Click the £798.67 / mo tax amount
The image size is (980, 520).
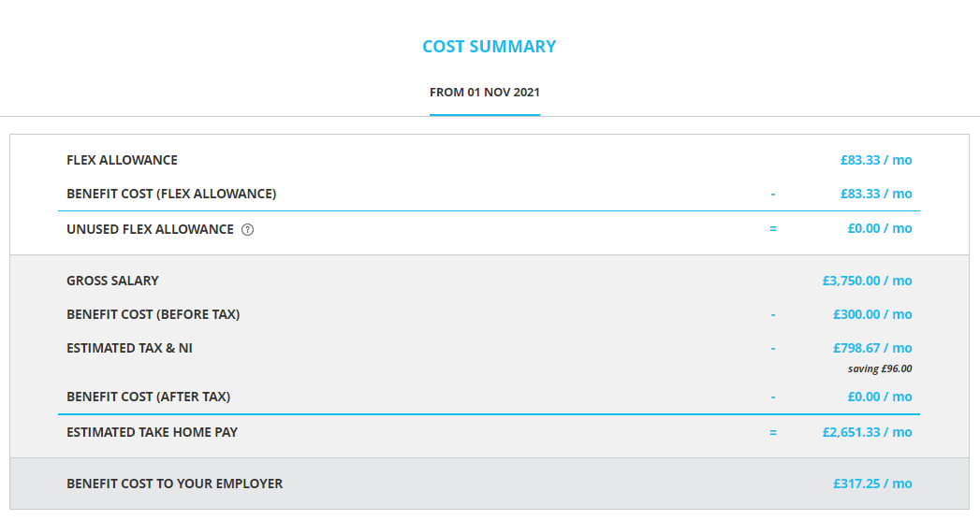871,348
